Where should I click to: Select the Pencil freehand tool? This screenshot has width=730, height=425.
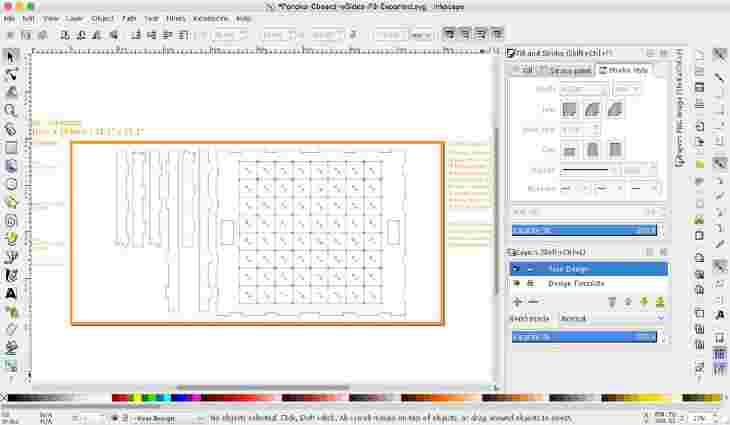pos(11,238)
